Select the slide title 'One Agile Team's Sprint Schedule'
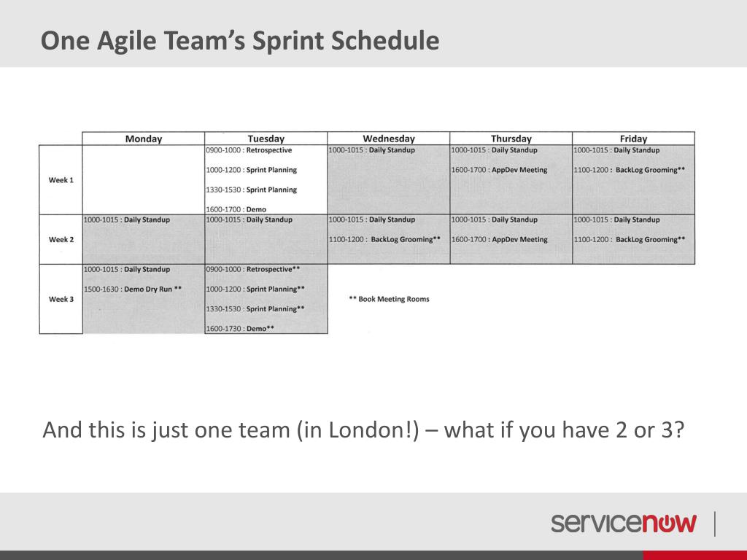 pyautogui.click(x=239, y=40)
